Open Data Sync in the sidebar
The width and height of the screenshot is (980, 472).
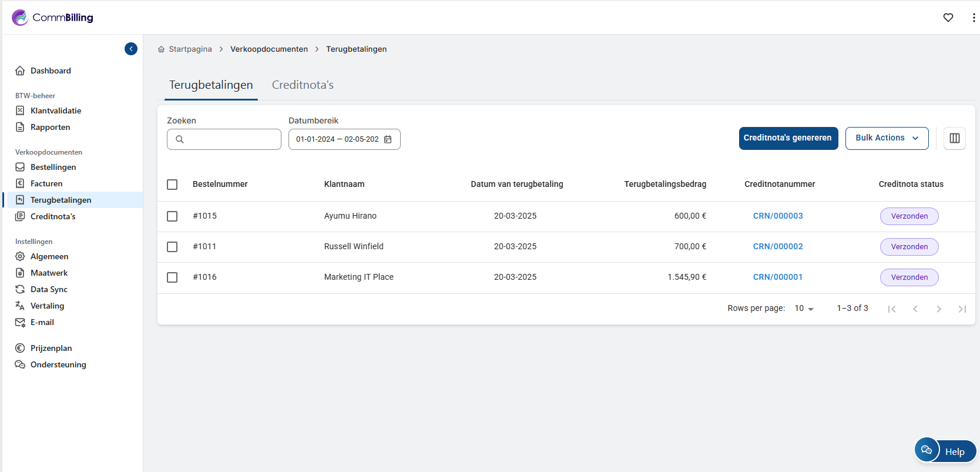[x=49, y=289]
